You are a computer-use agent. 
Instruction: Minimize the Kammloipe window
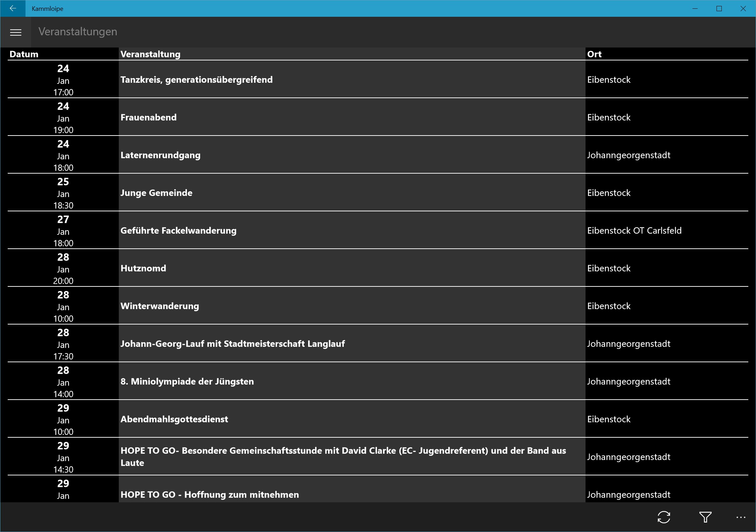[695, 8]
